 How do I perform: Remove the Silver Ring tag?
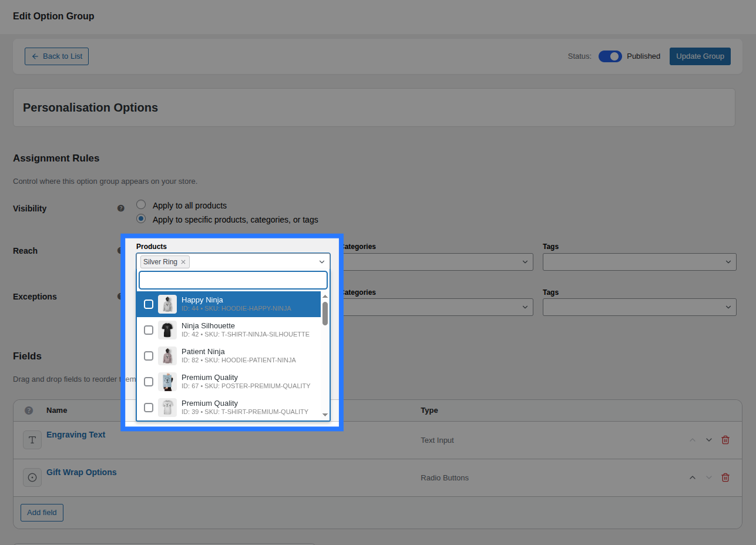click(x=183, y=262)
